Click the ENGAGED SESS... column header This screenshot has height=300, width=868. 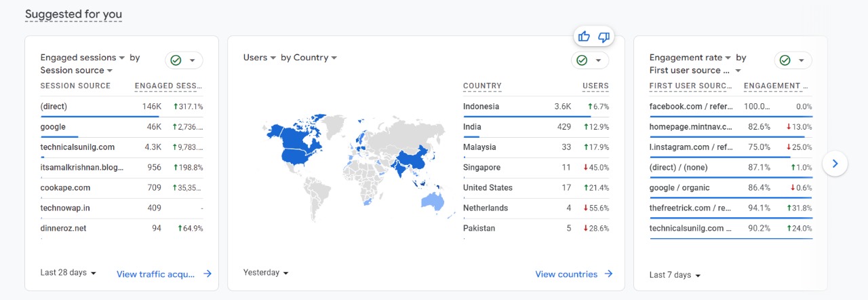click(169, 86)
